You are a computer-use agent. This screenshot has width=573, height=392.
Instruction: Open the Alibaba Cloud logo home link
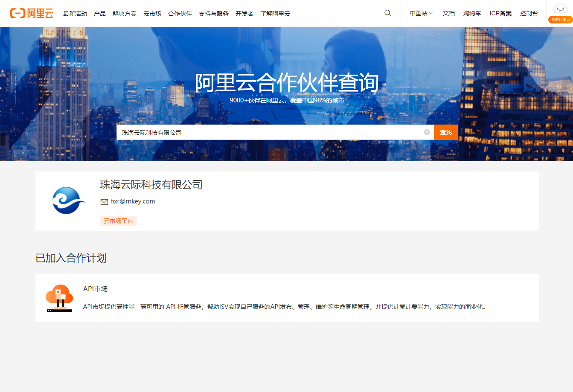click(32, 13)
